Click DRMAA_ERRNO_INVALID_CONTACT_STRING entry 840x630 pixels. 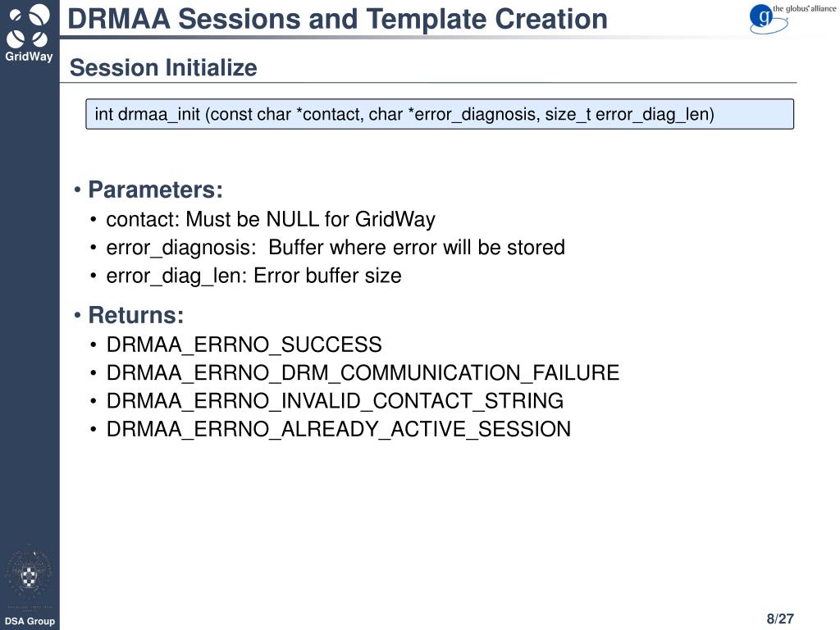(335, 401)
